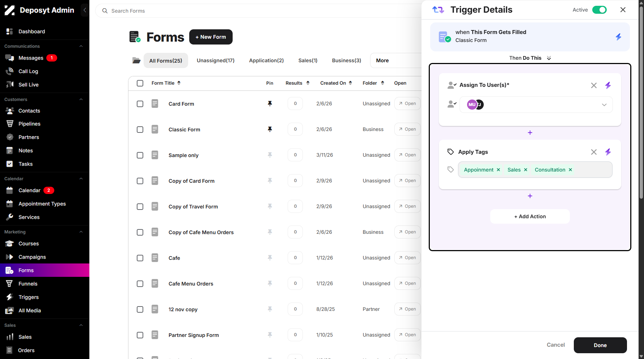Click lightning icon in Apply Tags action
The image size is (644, 359).
click(x=608, y=152)
